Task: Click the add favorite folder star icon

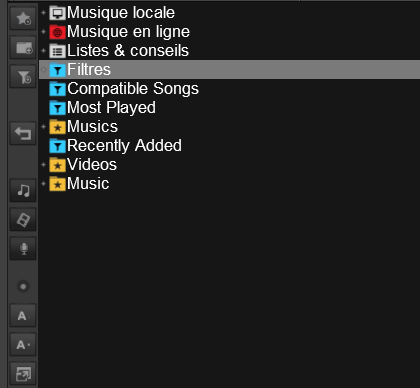Action: [23, 19]
